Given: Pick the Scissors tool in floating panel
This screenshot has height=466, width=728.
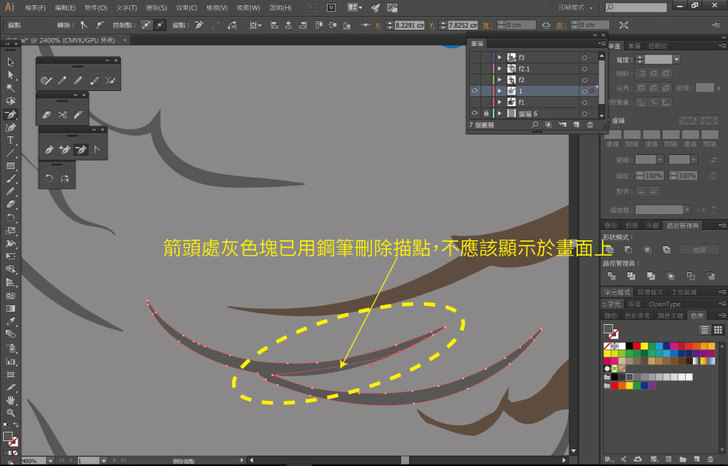Looking at the screenshot, I should click(x=61, y=115).
